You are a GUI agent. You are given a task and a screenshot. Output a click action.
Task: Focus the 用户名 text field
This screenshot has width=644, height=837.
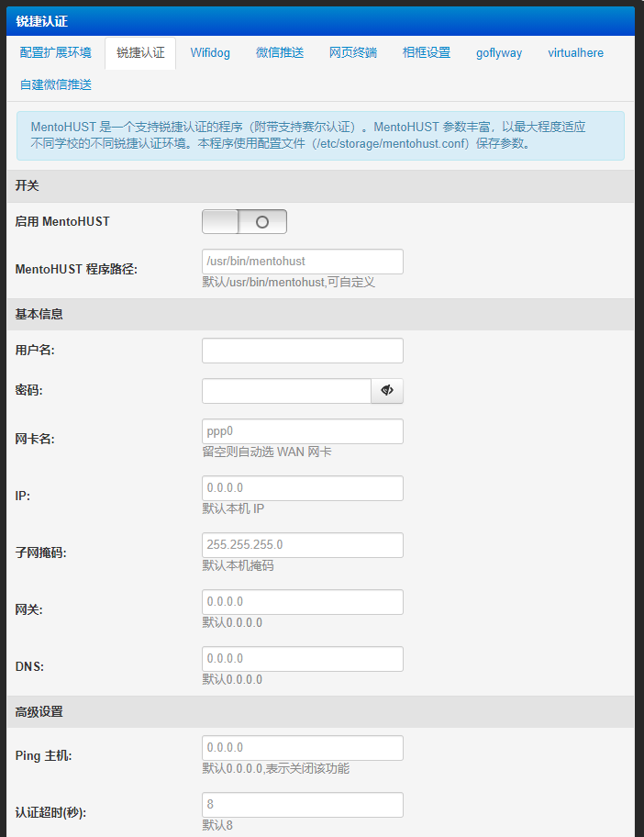(x=302, y=351)
